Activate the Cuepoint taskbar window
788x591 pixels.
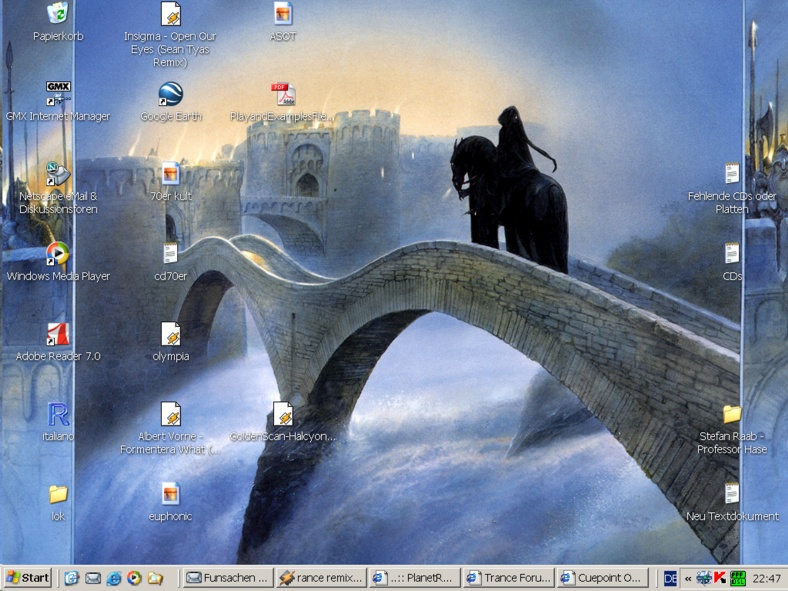coord(601,578)
